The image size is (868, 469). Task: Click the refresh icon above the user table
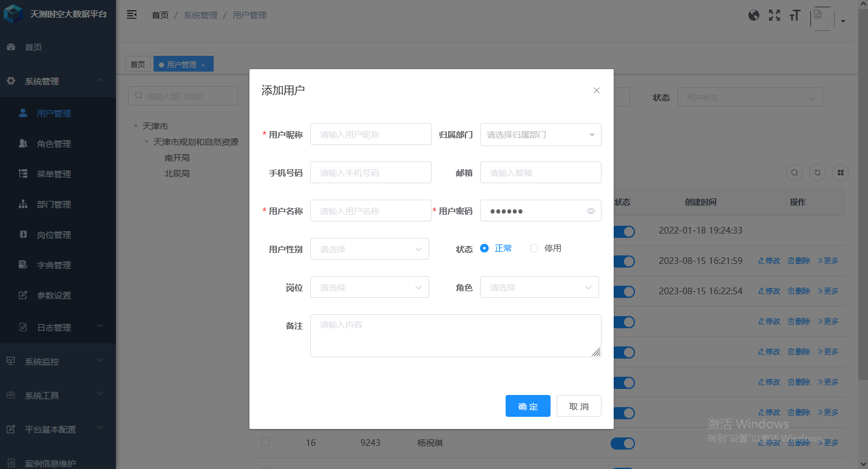818,172
